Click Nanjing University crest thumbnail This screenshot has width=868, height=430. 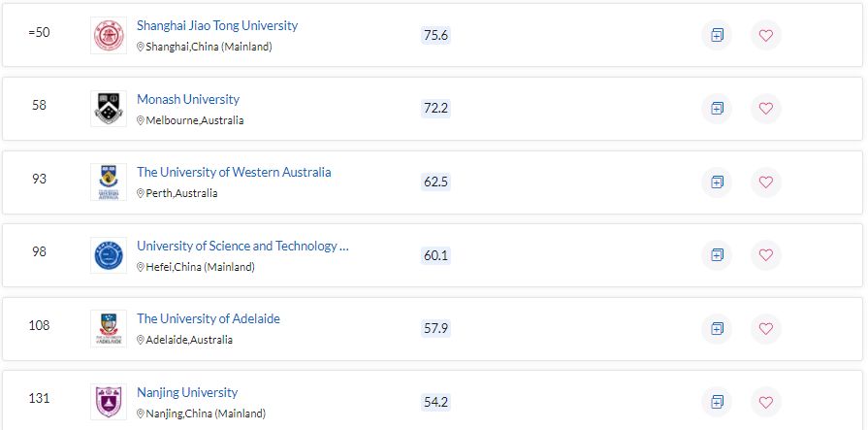click(109, 402)
